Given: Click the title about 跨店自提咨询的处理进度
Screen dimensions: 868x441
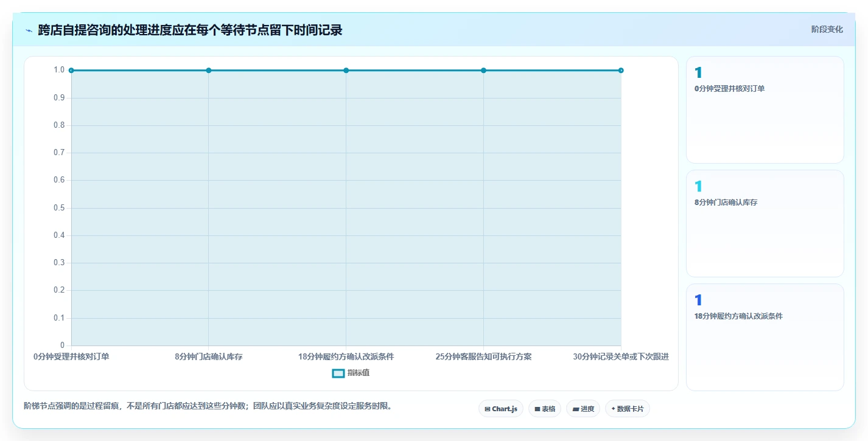Looking at the screenshot, I should [x=190, y=30].
